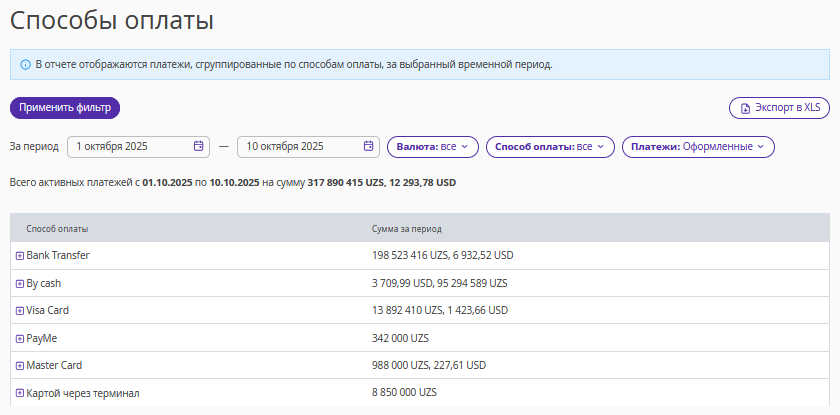Viewport: 840px width, 415px height.
Task: Expand the PayMe payment row
Action: click(20, 338)
